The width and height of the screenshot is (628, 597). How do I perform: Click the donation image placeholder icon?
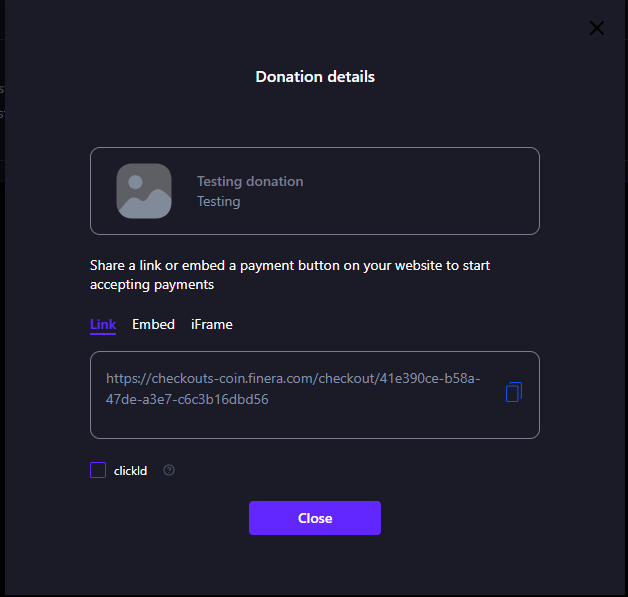[x=144, y=191]
